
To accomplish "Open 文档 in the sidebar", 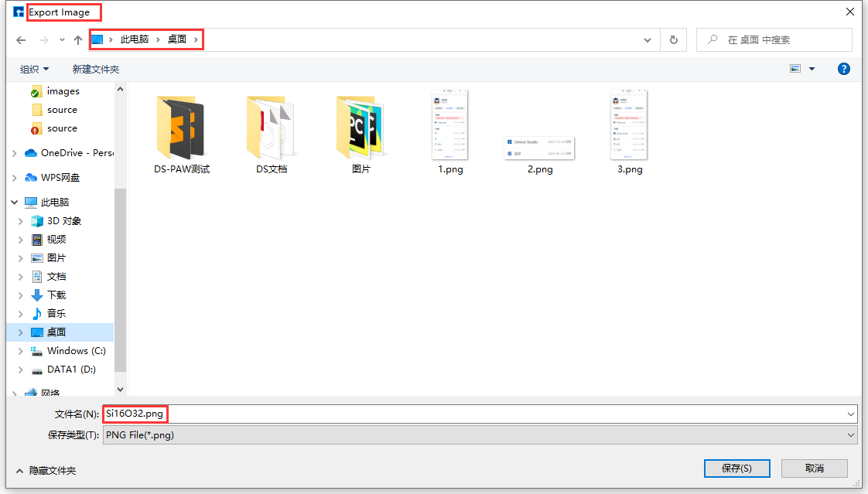I will point(49,277).
